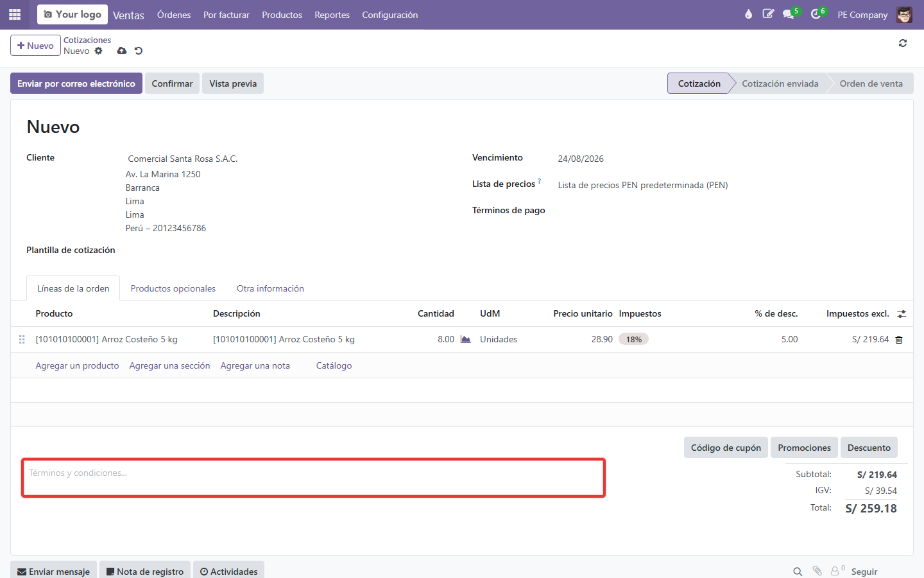Delete the Arroz Costeño order line
The height and width of the screenshot is (578, 924).
pos(899,340)
